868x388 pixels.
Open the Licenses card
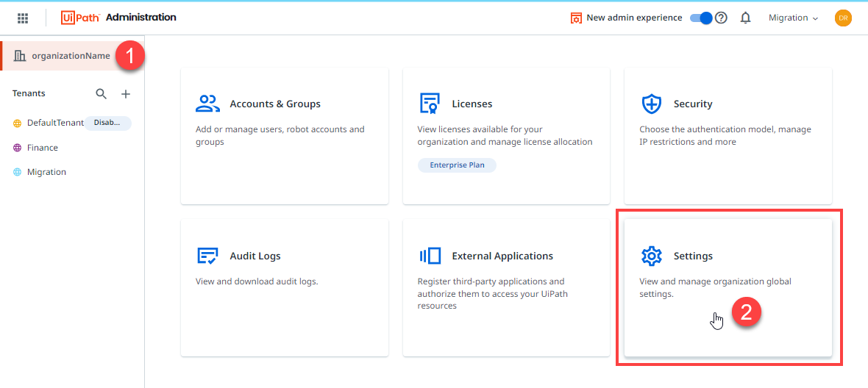point(507,136)
